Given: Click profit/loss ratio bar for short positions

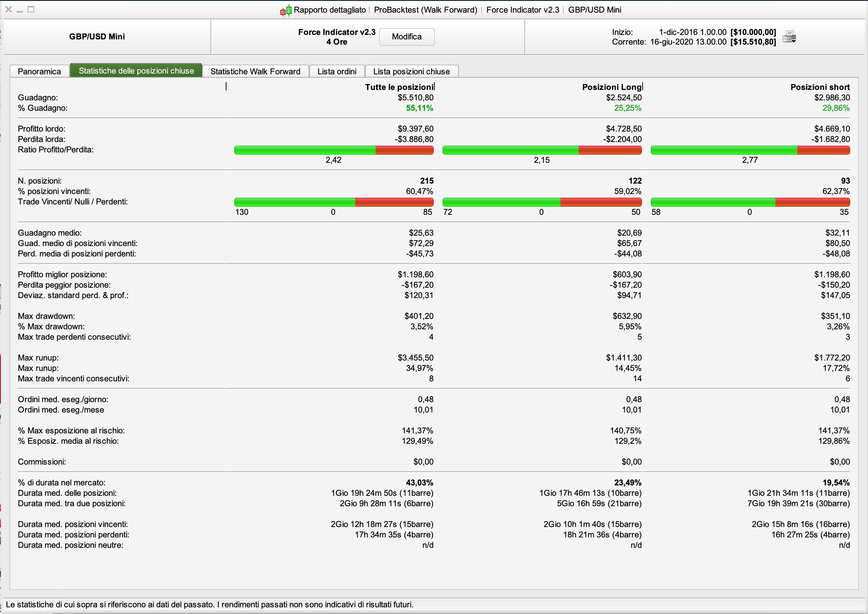Looking at the screenshot, I should pyautogui.click(x=750, y=150).
